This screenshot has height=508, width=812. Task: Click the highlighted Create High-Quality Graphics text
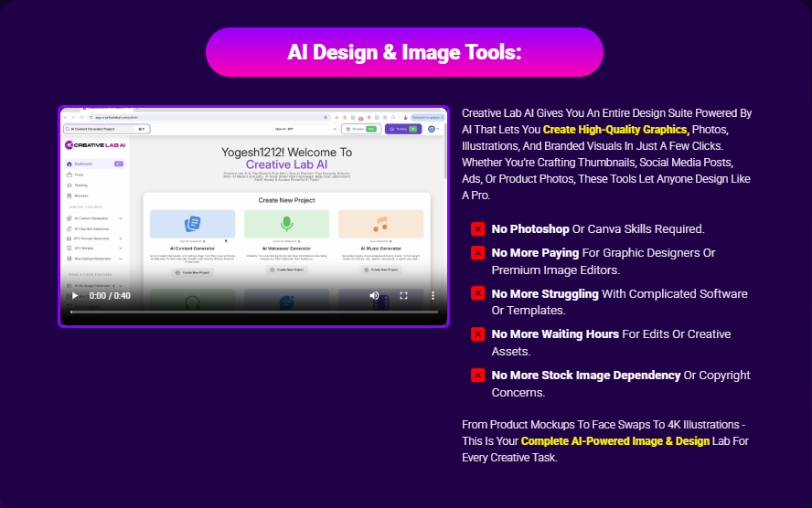[616, 130]
